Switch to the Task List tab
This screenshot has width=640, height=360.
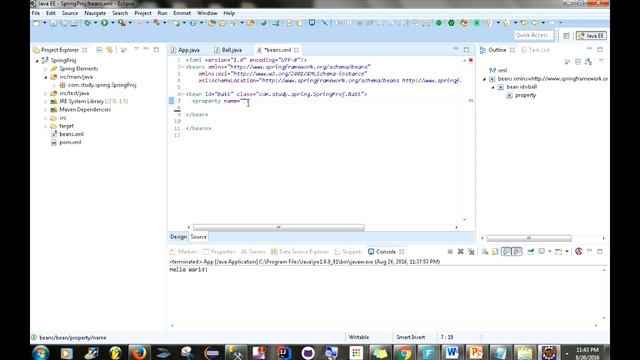point(535,50)
